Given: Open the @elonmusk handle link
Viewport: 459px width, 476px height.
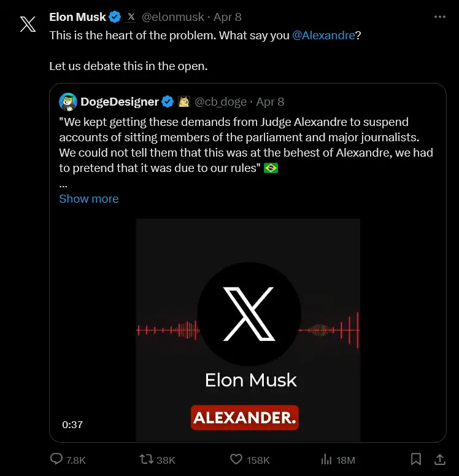Looking at the screenshot, I should [174, 18].
